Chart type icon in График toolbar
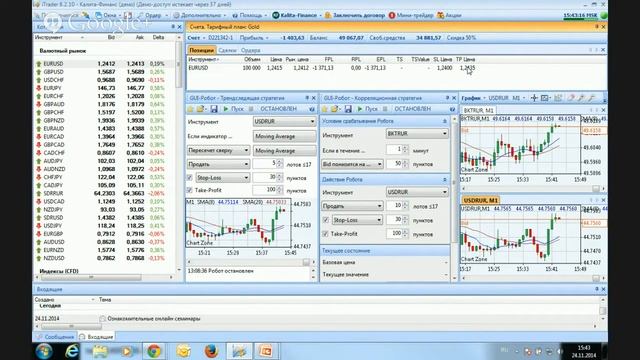 coord(545,98)
